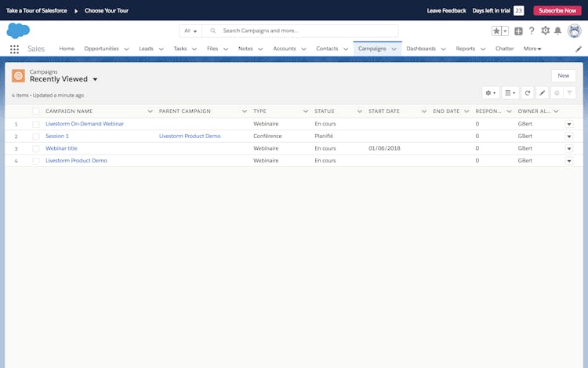Click the inline edit pencil in list toolbar
The width and height of the screenshot is (588, 368).
click(542, 93)
